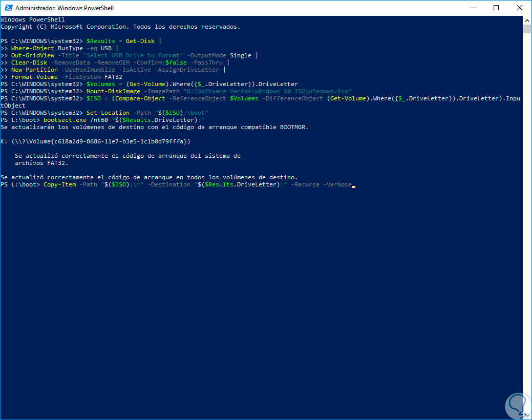Click the 'Get-Disk' command text

[x=140, y=41]
